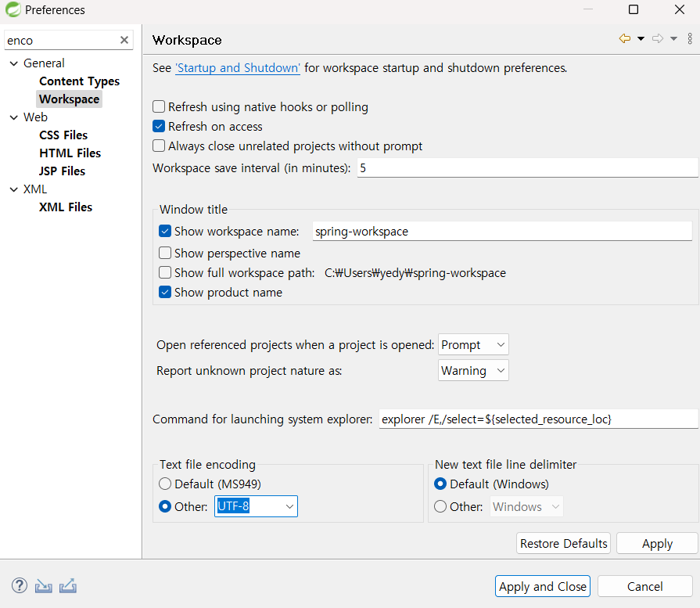
Task: Collapse the Web tree node
Action: coord(14,117)
